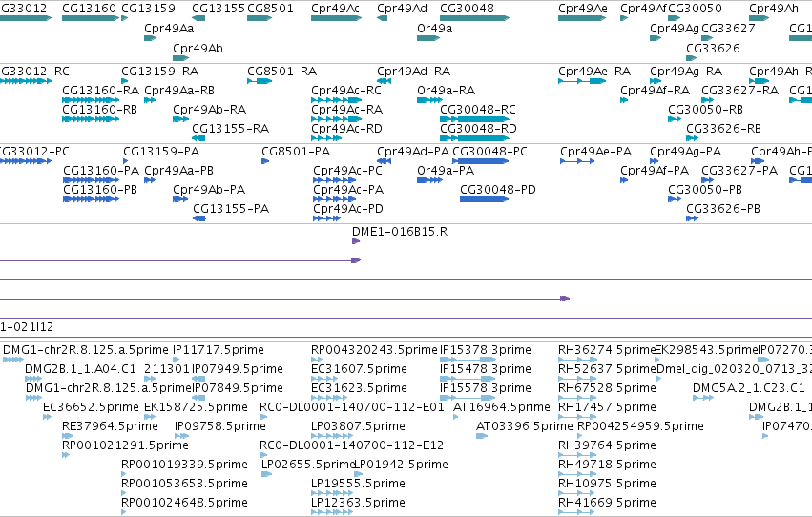Click the RP001021291.5prime EST label
This screenshot has height=517, width=812.
coord(125,445)
